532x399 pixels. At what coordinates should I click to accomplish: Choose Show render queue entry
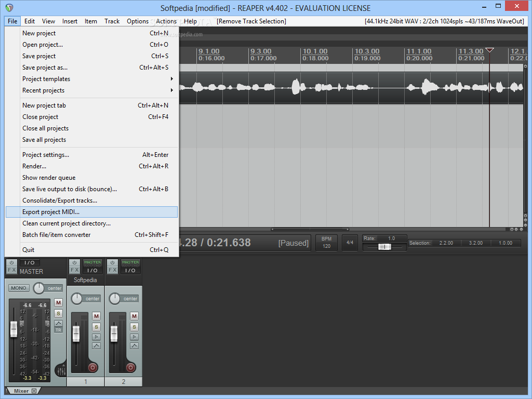click(x=91, y=178)
